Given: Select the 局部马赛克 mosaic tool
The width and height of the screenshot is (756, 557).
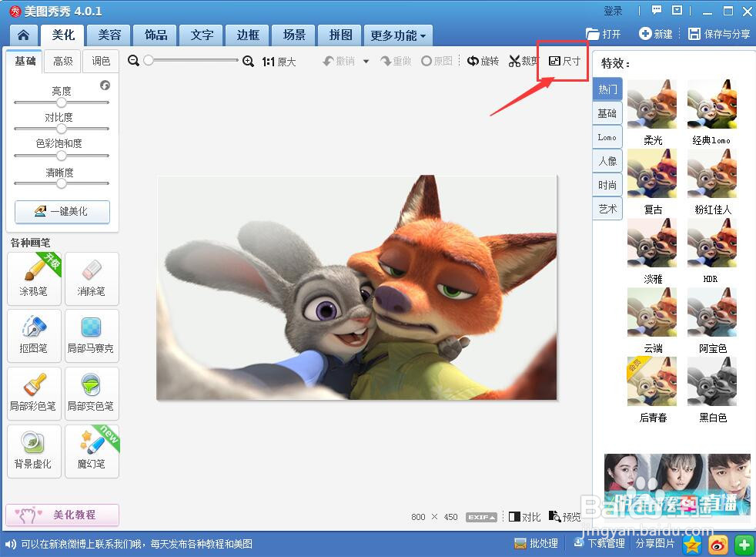Looking at the screenshot, I should pyautogui.click(x=92, y=336).
